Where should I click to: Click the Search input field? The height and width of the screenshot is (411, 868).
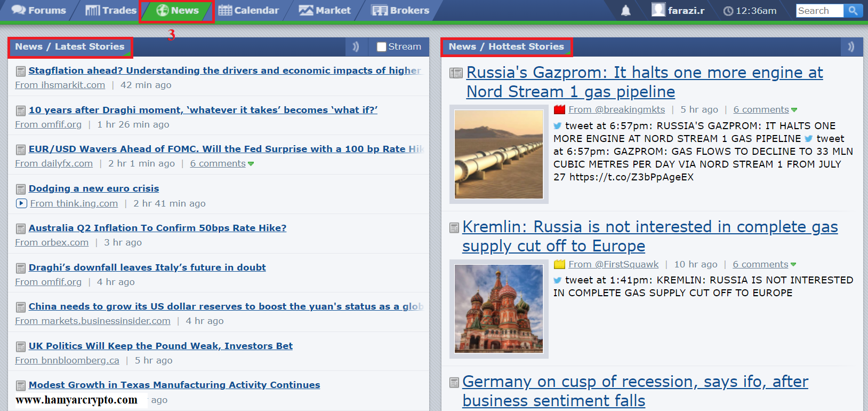819,11
